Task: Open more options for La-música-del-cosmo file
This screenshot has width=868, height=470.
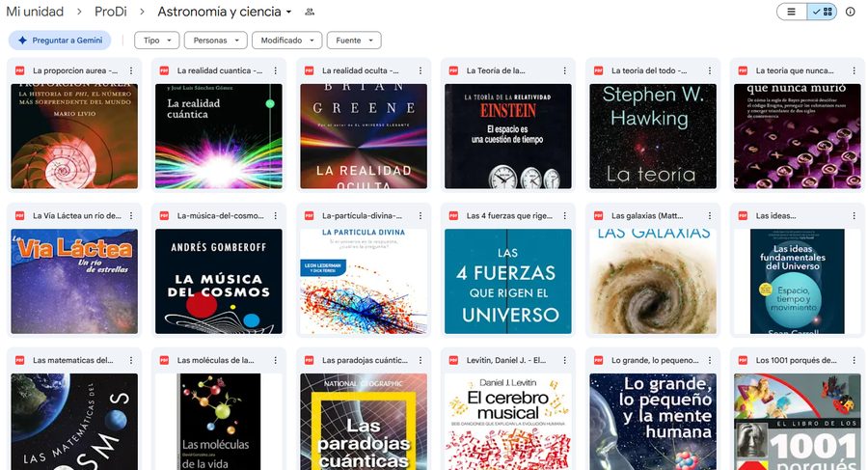Action: pyautogui.click(x=276, y=215)
